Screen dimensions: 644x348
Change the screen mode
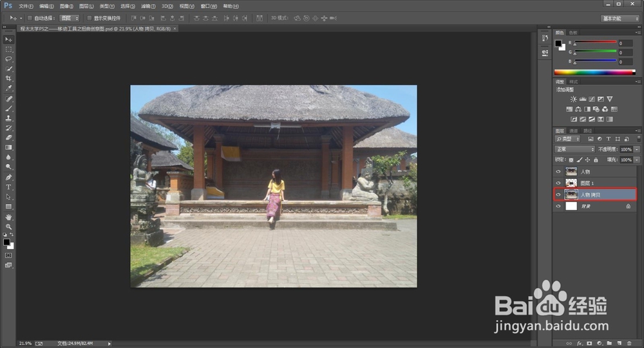8,265
